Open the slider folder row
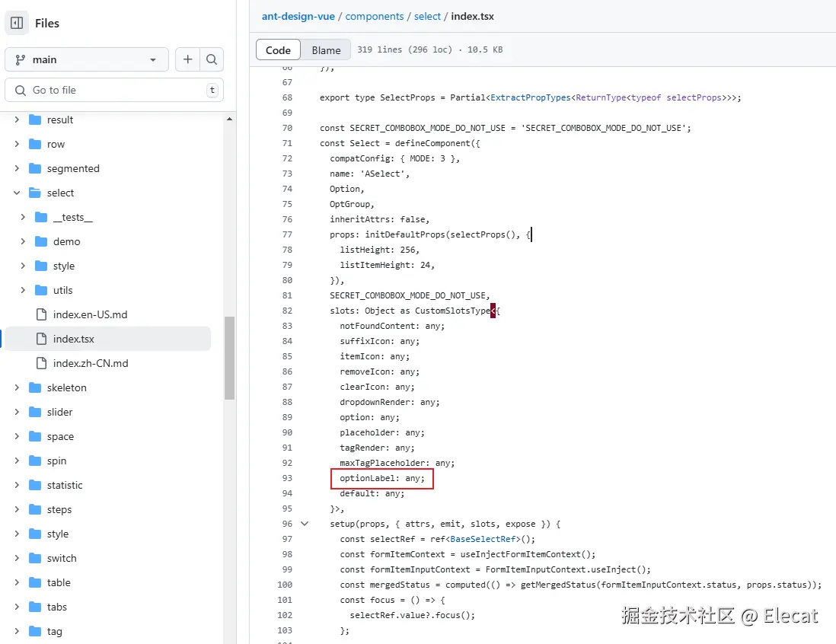836x644 pixels. click(107, 412)
